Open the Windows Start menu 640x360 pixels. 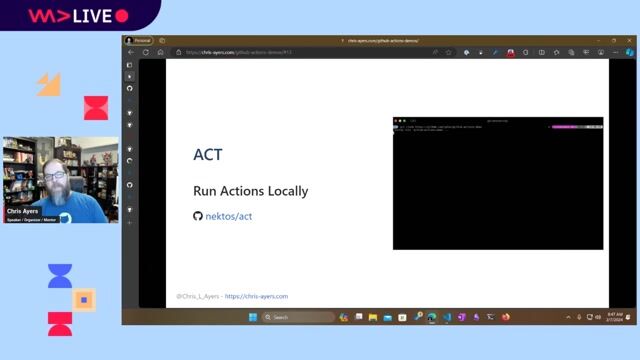(x=253, y=317)
